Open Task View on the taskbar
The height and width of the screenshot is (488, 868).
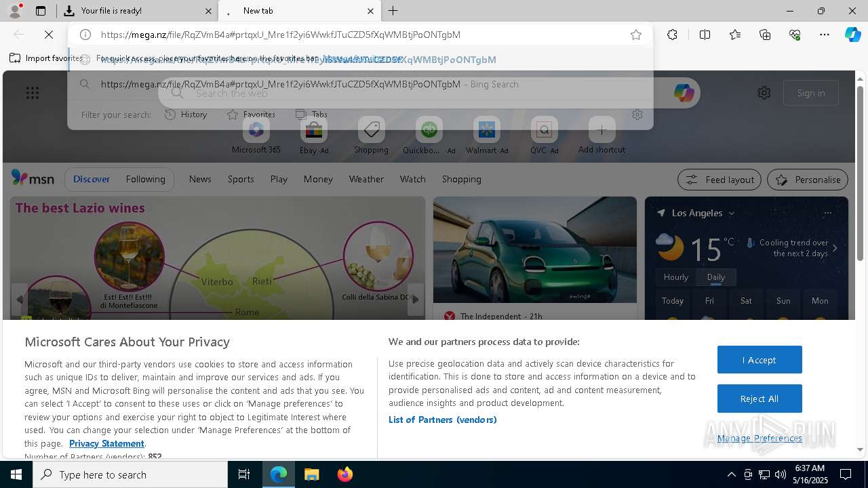point(244,474)
